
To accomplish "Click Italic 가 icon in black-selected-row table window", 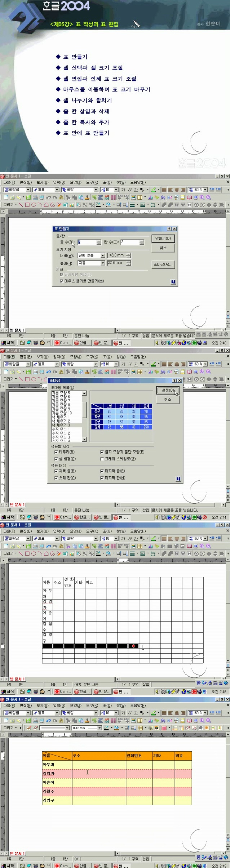I will tap(129, 538).
